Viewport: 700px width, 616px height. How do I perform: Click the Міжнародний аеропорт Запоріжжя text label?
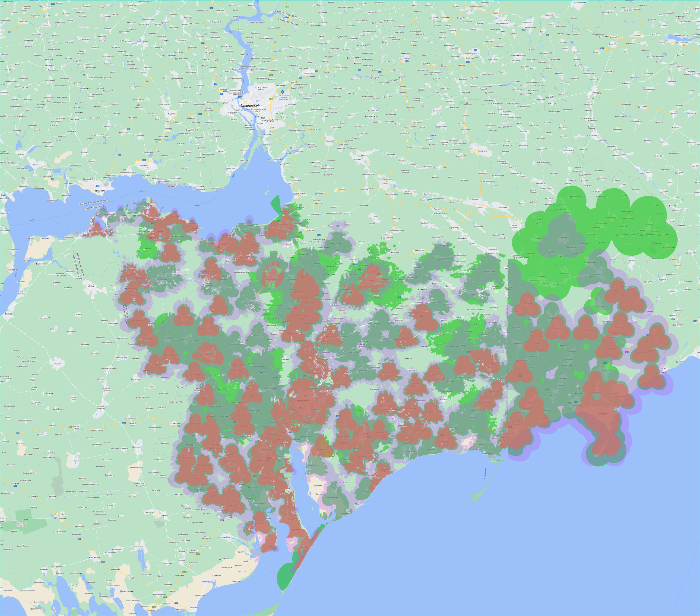point(283,98)
